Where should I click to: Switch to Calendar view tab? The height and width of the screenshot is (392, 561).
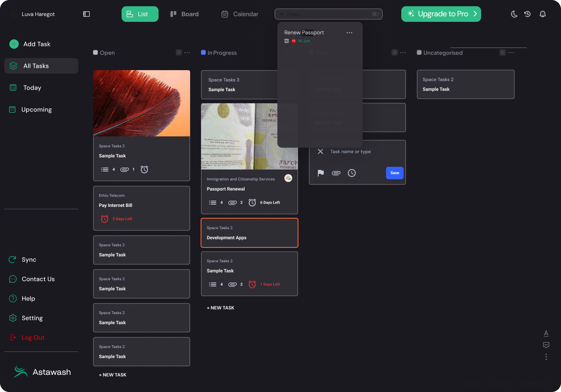tap(240, 14)
